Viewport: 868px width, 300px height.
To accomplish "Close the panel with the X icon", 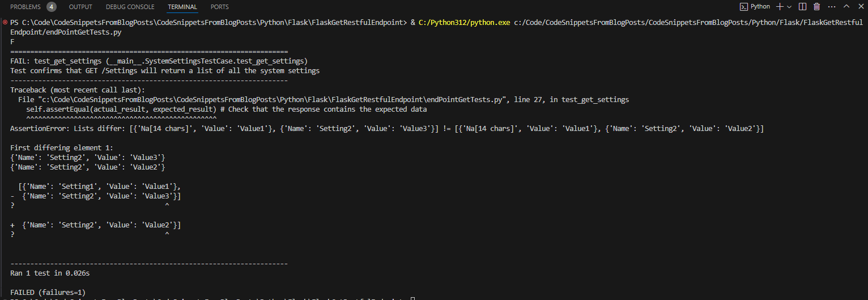I will coord(861,7).
